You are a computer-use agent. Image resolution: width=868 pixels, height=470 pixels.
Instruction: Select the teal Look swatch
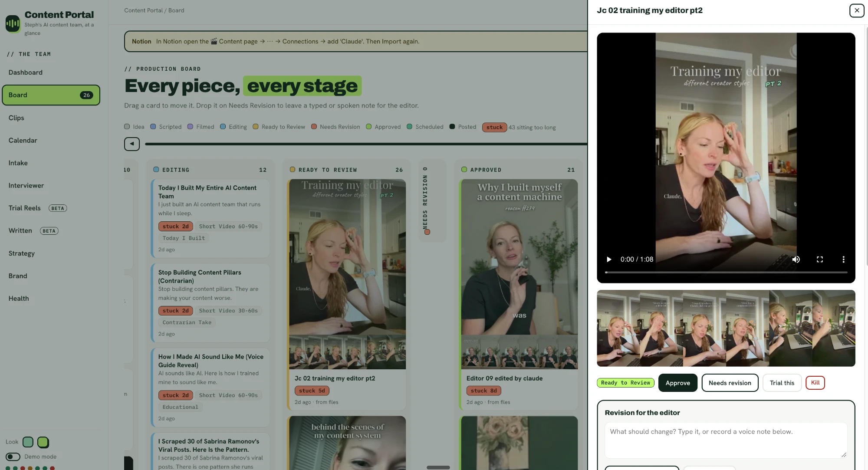pos(28,442)
